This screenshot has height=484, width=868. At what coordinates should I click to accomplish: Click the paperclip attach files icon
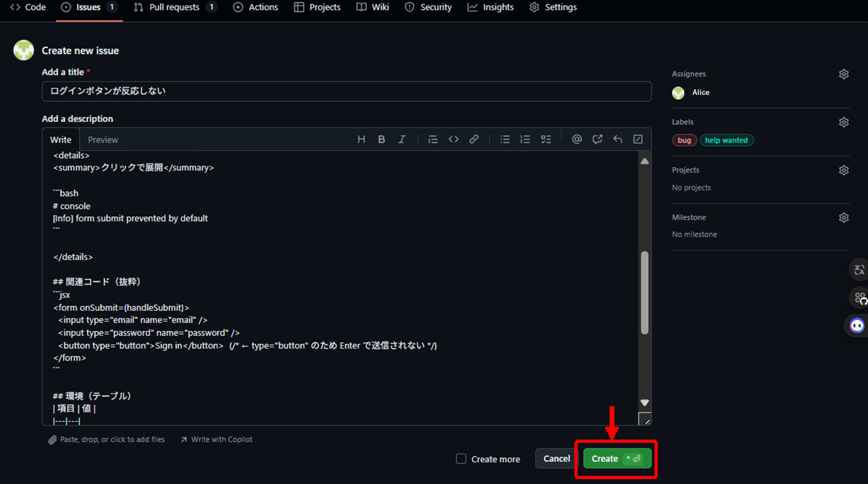click(x=53, y=440)
